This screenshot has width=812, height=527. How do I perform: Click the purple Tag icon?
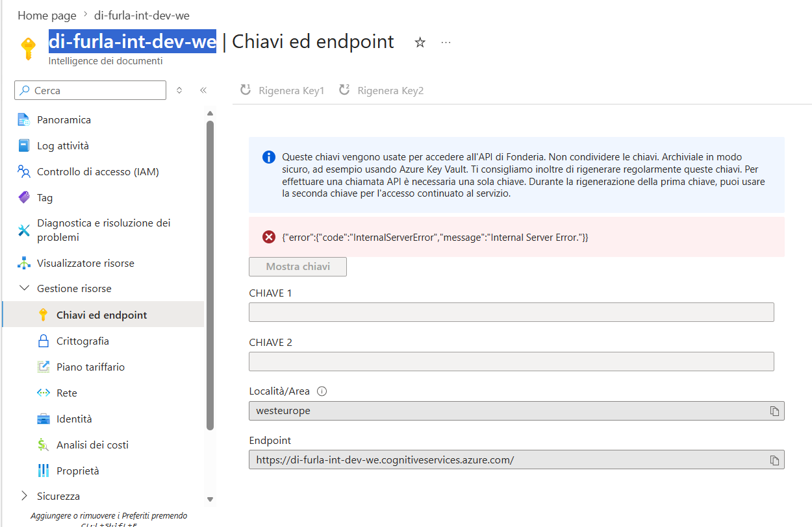pyautogui.click(x=24, y=197)
